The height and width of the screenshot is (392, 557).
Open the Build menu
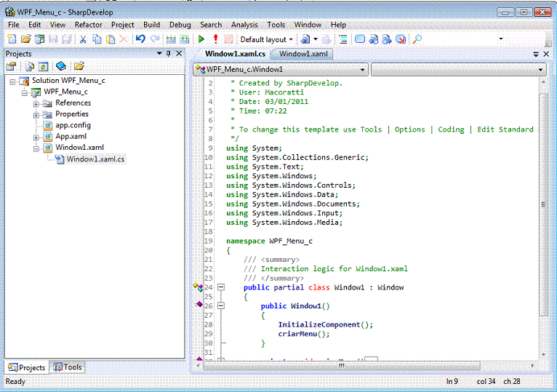(x=152, y=25)
